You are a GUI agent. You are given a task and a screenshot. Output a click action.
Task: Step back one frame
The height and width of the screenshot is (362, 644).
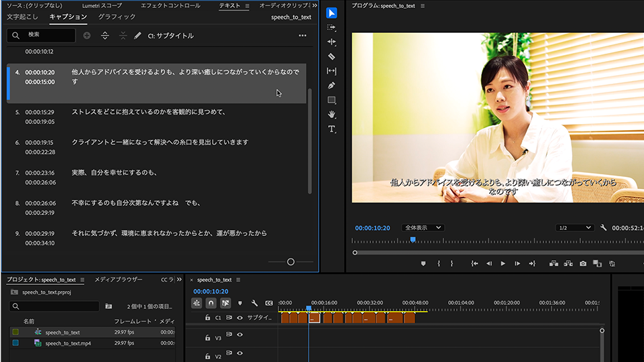[489, 263]
